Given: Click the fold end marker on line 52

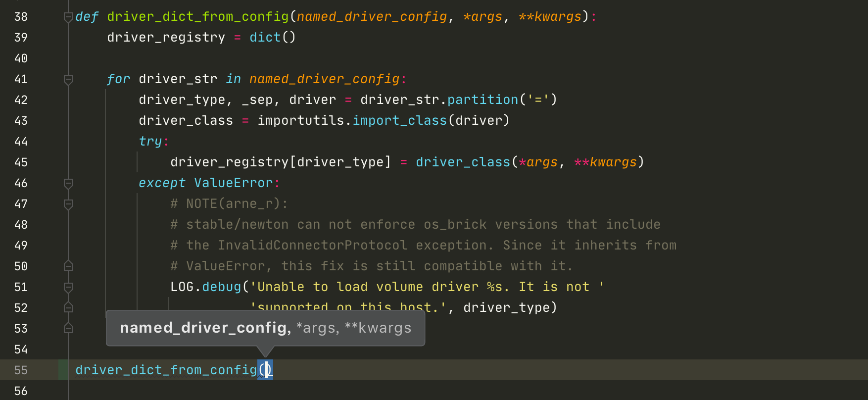Looking at the screenshot, I should [x=68, y=308].
